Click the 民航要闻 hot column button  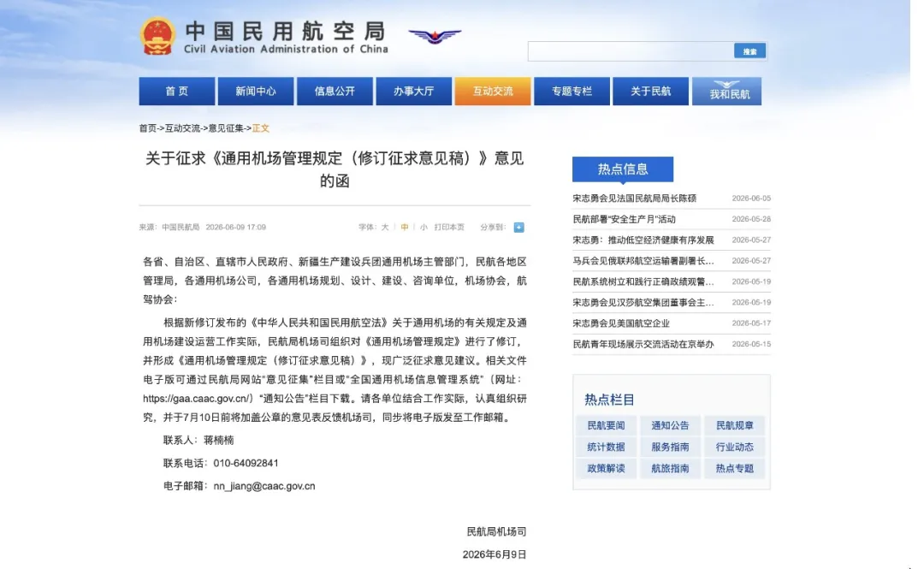pos(606,425)
